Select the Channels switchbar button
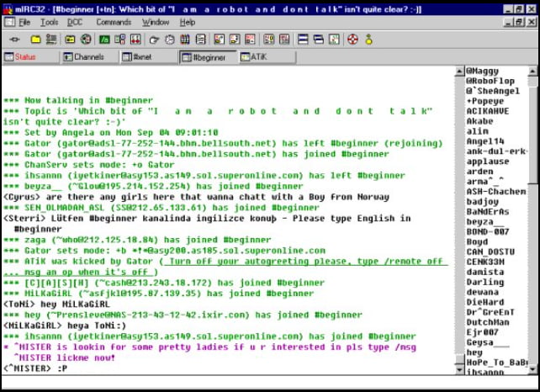Image resolution: width=540 pixels, height=392 pixels. pos(88,57)
